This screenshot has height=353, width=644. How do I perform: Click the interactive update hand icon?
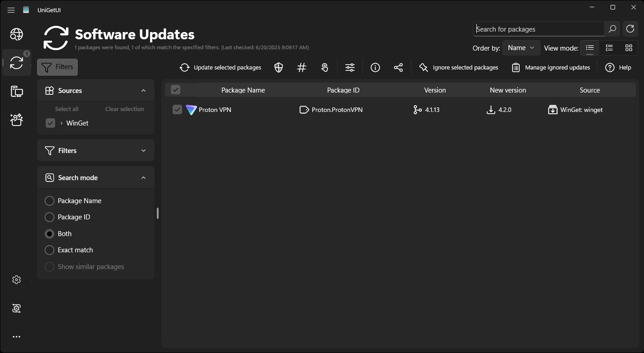[x=325, y=67]
